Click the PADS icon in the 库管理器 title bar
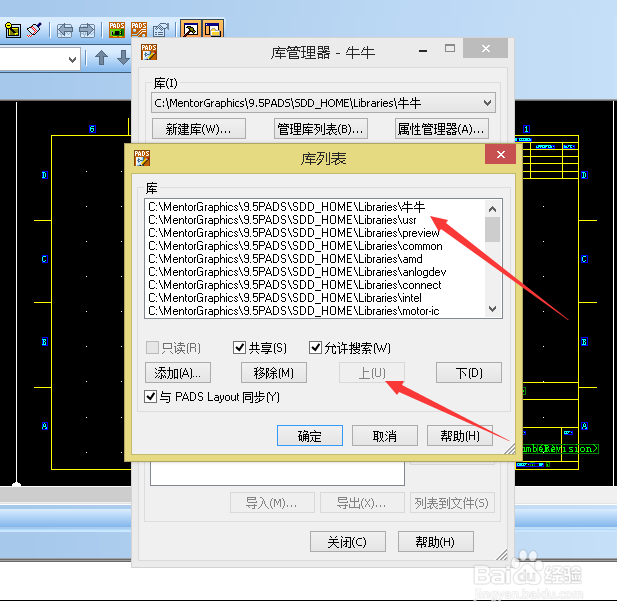The image size is (617, 616). (x=149, y=52)
